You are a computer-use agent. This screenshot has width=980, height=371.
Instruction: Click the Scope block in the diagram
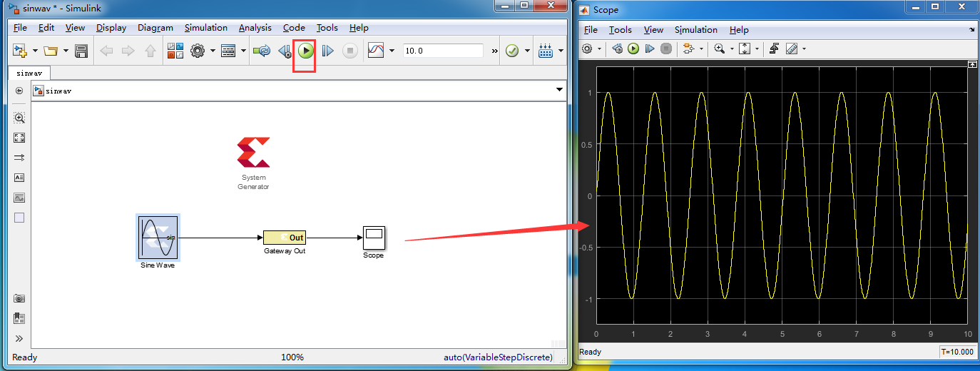coord(373,237)
